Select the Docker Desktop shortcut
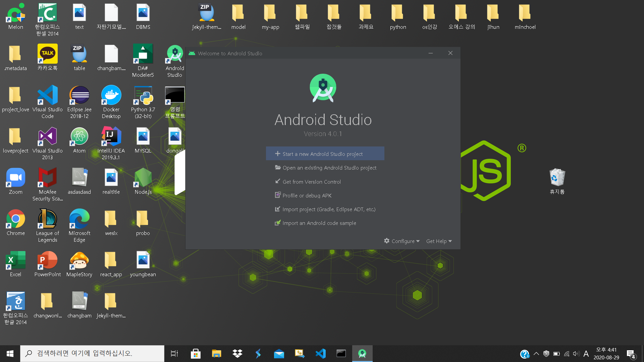The image size is (644, 362). point(111,102)
